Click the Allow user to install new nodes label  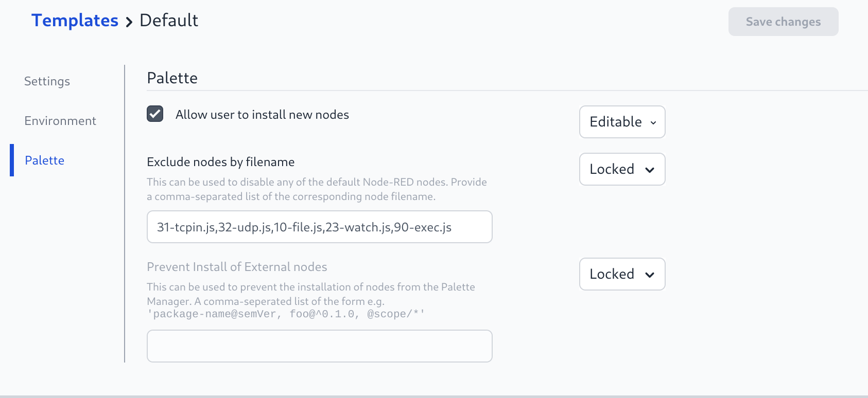click(x=262, y=115)
